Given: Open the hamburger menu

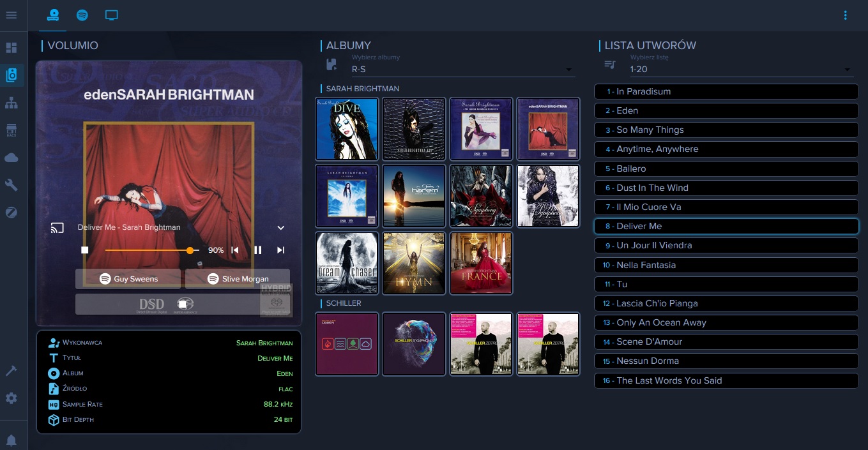Looking at the screenshot, I should click(11, 15).
